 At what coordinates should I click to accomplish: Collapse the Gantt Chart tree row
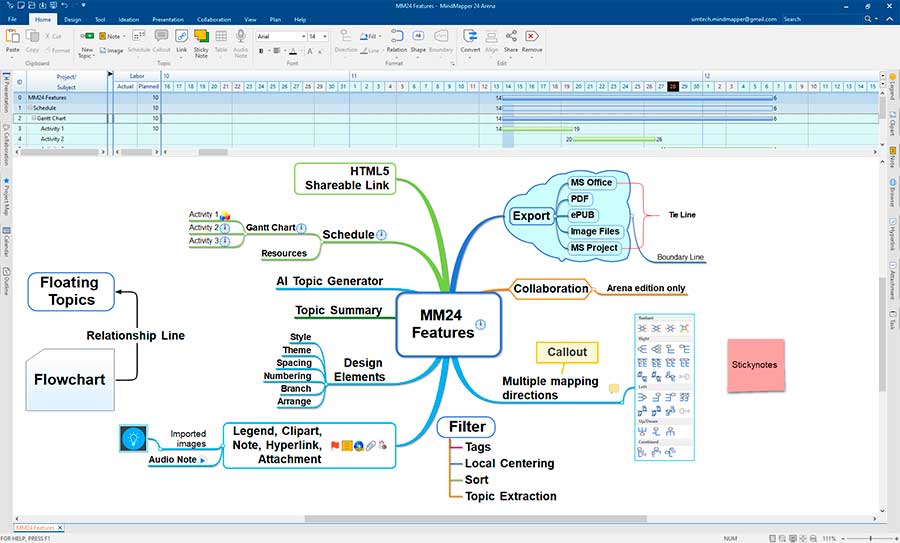33,118
